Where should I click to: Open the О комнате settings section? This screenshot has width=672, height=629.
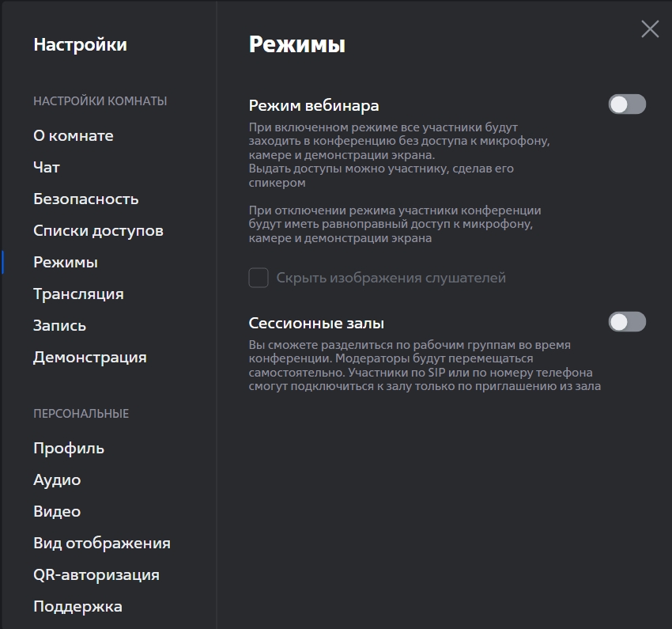(74, 136)
